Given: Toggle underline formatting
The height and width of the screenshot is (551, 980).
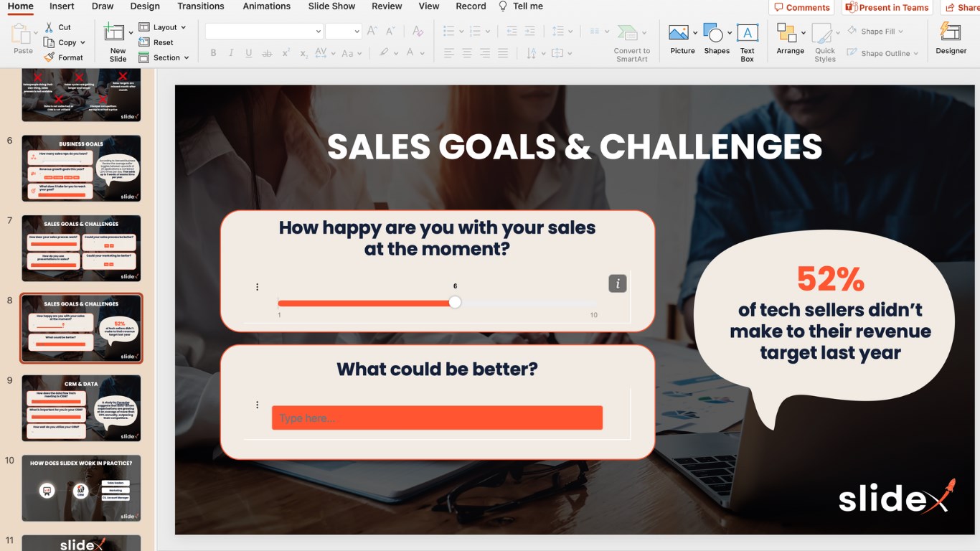Looking at the screenshot, I should click(249, 53).
